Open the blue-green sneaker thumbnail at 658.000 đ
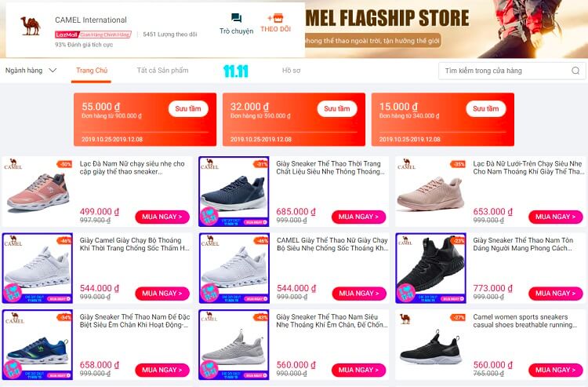This screenshot has width=588, height=387. pos(37,345)
